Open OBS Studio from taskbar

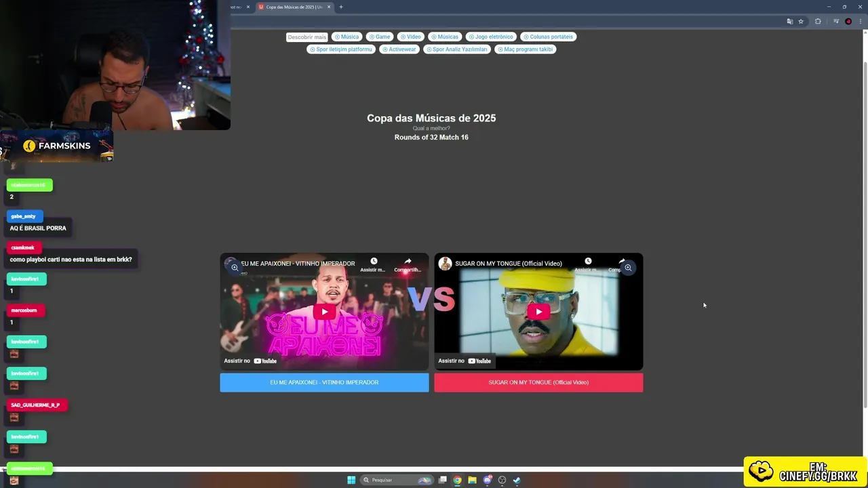(x=502, y=480)
